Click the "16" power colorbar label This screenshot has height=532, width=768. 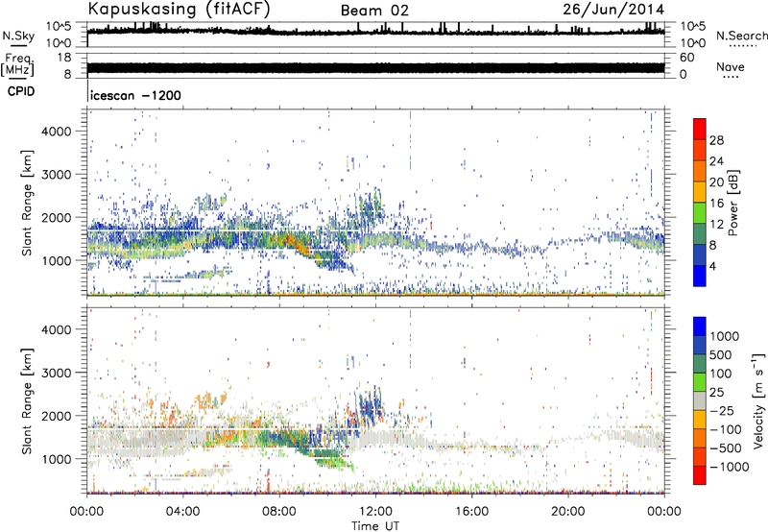pos(716,204)
